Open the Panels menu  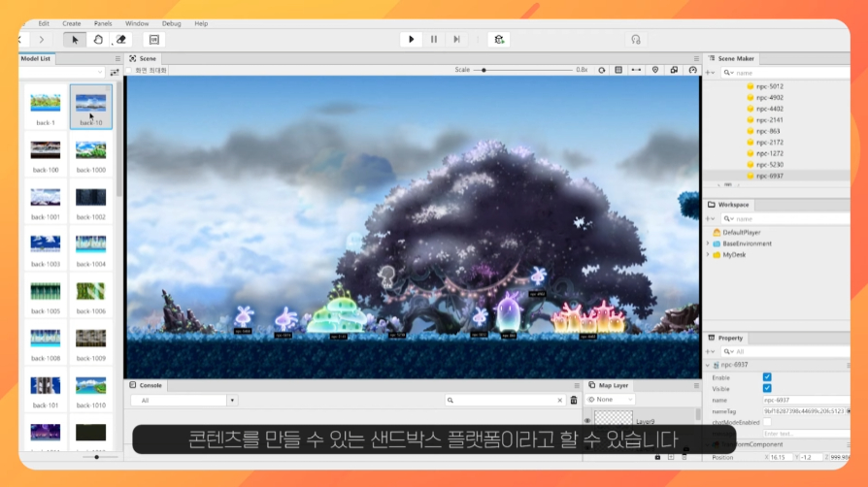click(103, 24)
